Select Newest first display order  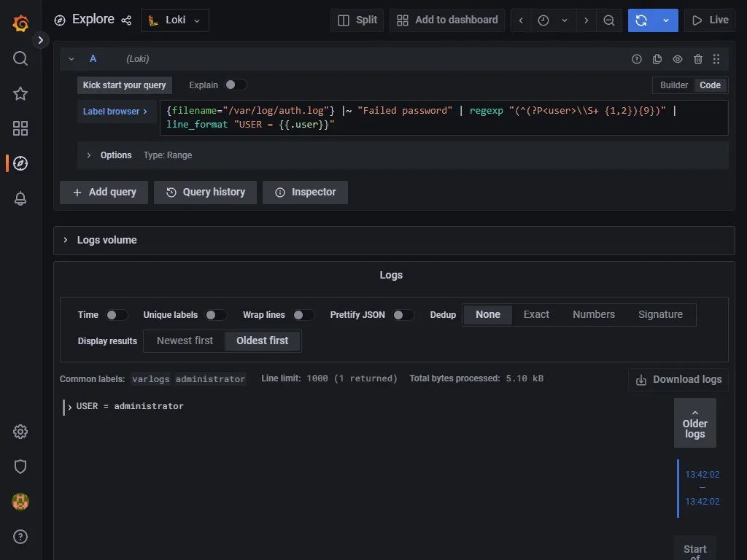point(185,341)
